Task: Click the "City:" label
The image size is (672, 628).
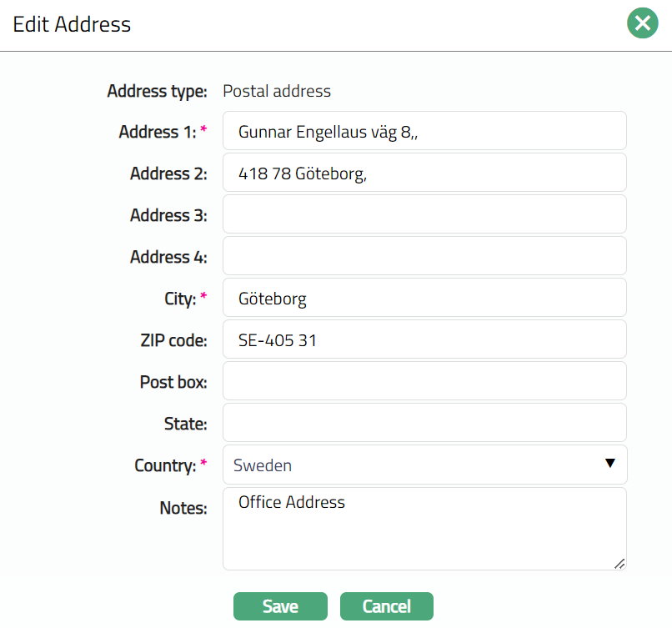Action: pyautogui.click(x=176, y=299)
